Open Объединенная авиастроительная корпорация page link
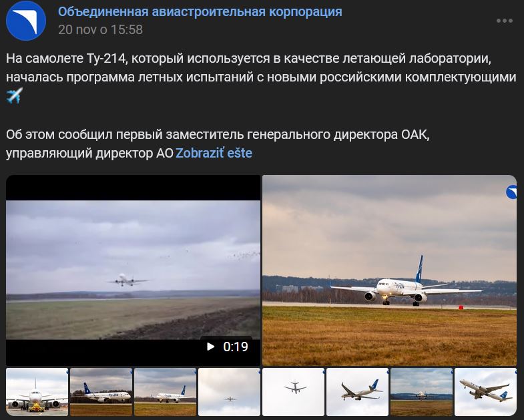524x420 pixels. coord(200,12)
